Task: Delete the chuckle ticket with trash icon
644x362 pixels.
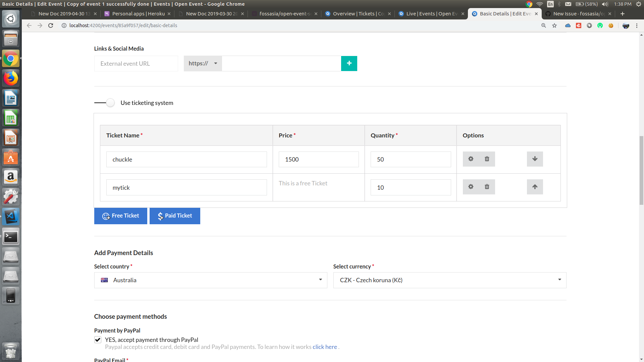Action: coord(487,159)
